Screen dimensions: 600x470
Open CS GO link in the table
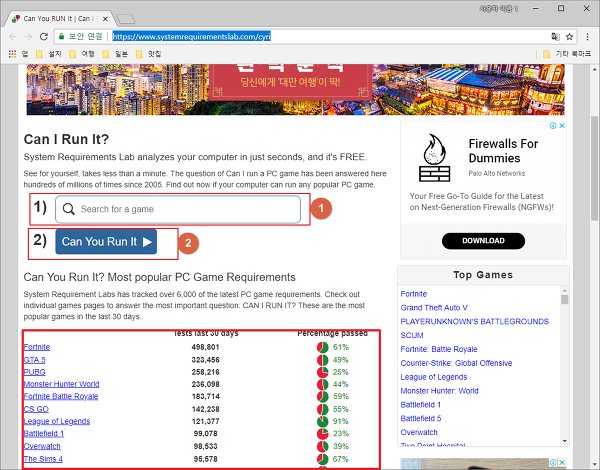pos(36,409)
